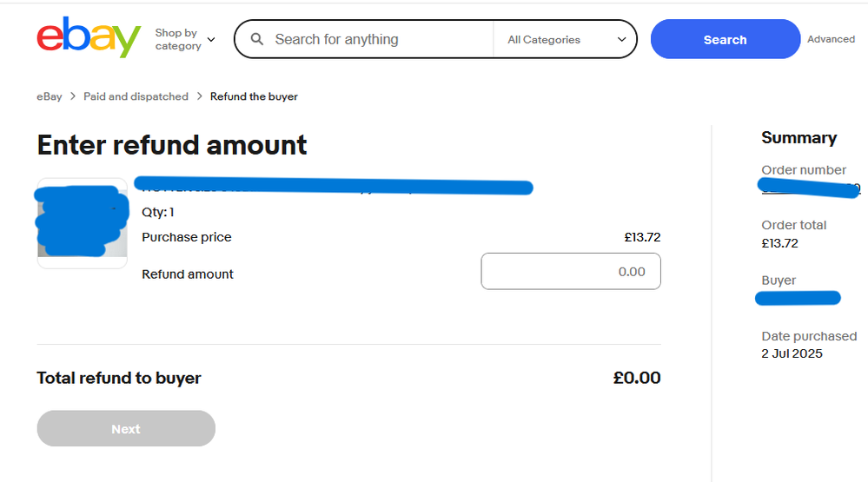Go to eBay breadcrumb link
The width and height of the screenshot is (868, 482).
pos(50,96)
